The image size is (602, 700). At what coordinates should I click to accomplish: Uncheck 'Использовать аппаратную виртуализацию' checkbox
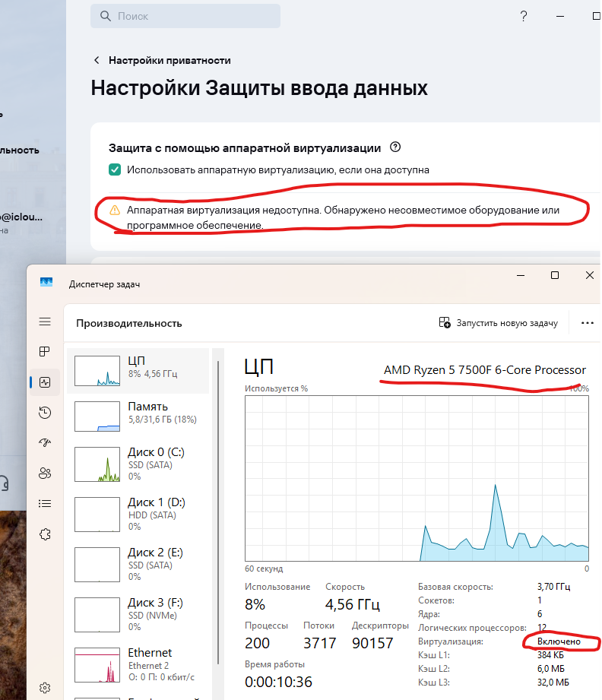(115, 169)
